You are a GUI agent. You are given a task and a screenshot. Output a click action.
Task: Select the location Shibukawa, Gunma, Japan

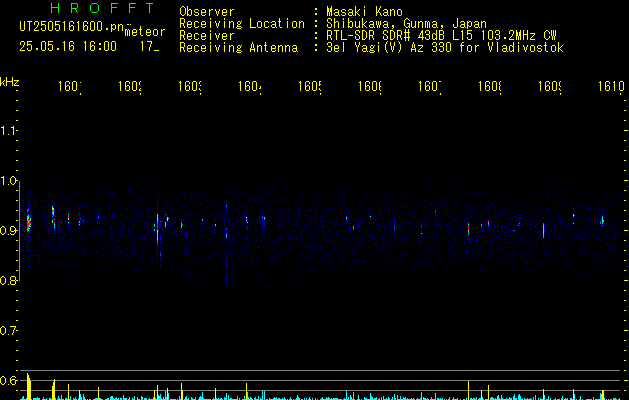pos(406,24)
